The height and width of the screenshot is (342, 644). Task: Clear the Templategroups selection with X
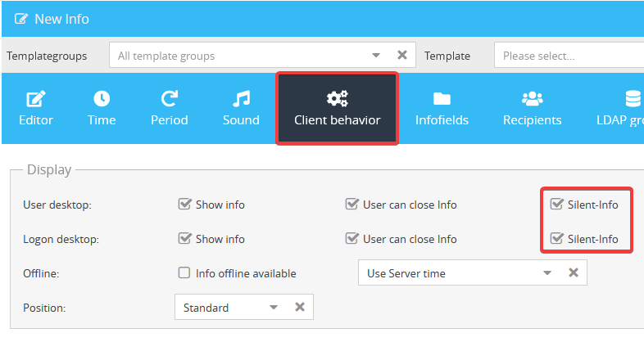pyautogui.click(x=402, y=56)
